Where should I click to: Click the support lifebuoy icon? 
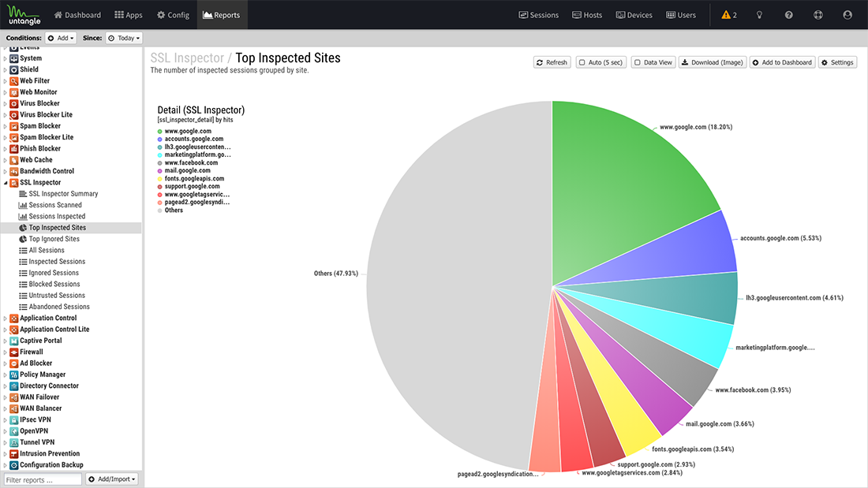[x=818, y=15]
